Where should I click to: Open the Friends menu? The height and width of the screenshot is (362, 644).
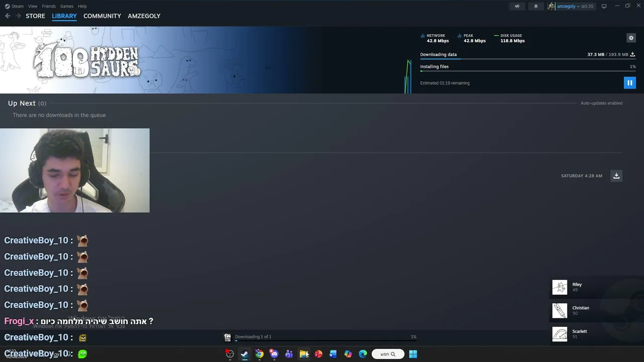coord(49,6)
